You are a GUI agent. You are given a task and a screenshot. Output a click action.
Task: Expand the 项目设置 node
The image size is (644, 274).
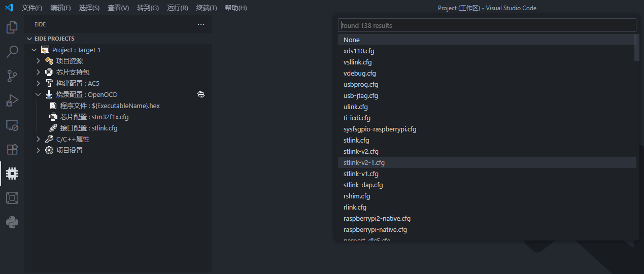click(x=38, y=150)
